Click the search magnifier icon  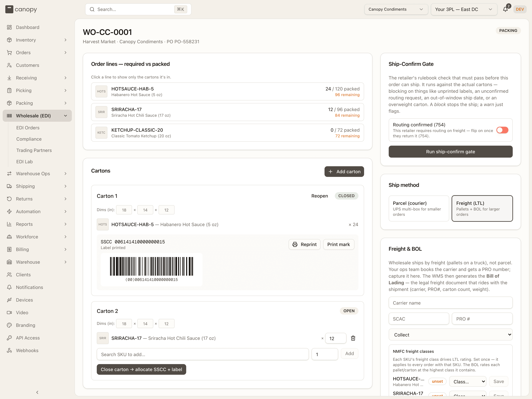92,9
